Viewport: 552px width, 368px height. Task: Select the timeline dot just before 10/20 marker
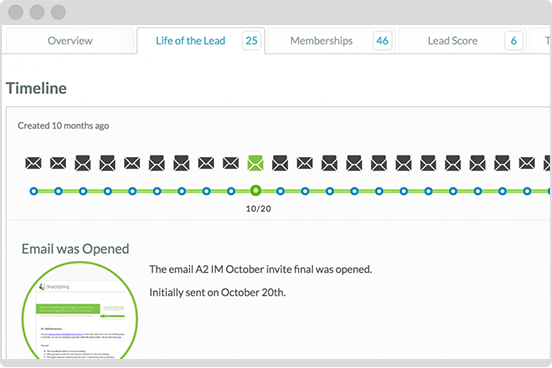point(231,191)
